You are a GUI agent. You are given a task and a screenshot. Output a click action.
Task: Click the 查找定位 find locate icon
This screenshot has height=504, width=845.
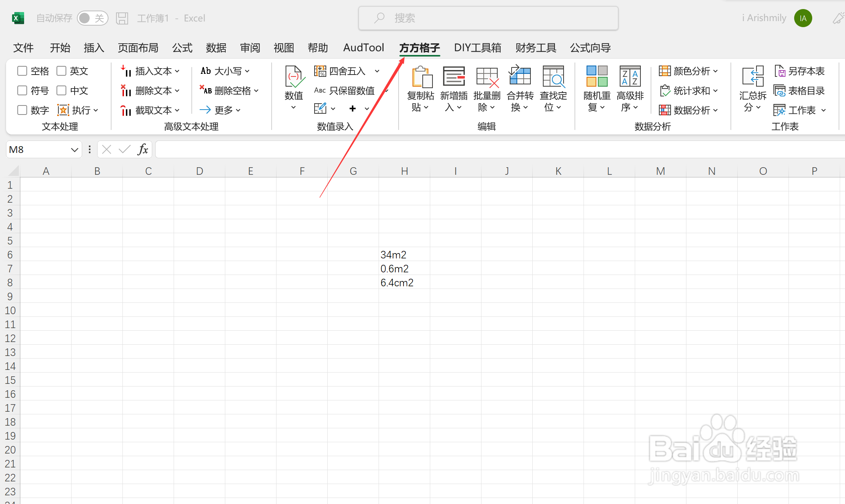point(553,77)
